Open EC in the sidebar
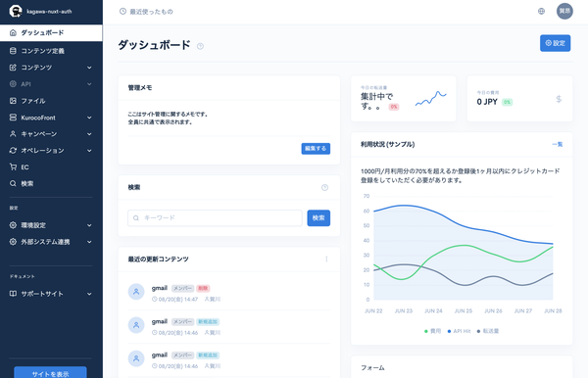Viewport: 588px width, 378px height. tap(51, 167)
